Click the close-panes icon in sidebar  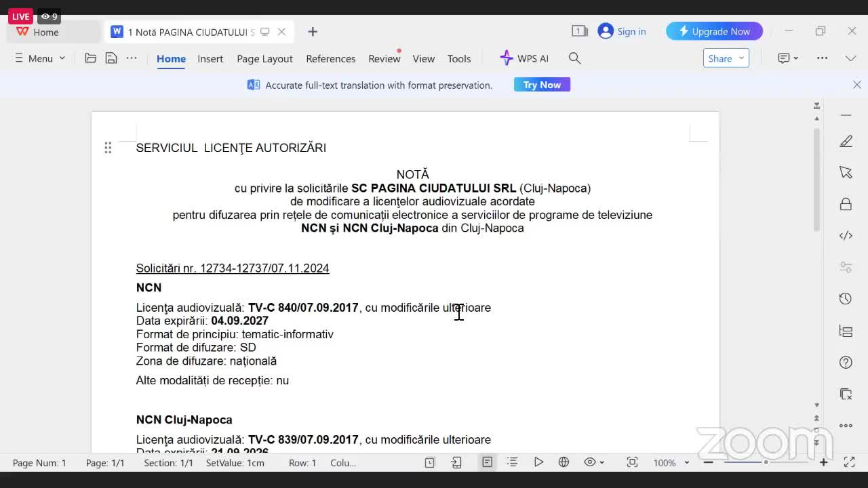(846, 394)
